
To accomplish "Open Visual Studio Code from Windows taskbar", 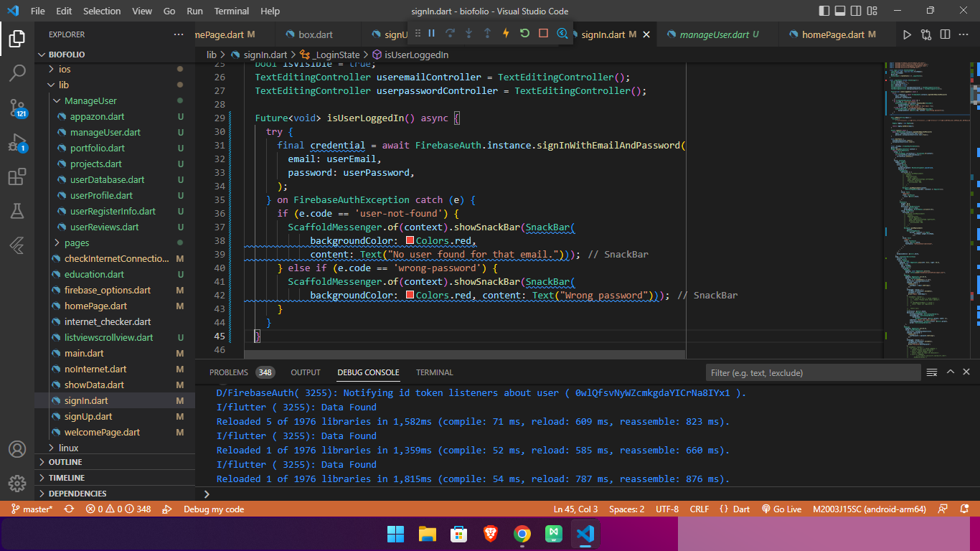I will 584,534.
